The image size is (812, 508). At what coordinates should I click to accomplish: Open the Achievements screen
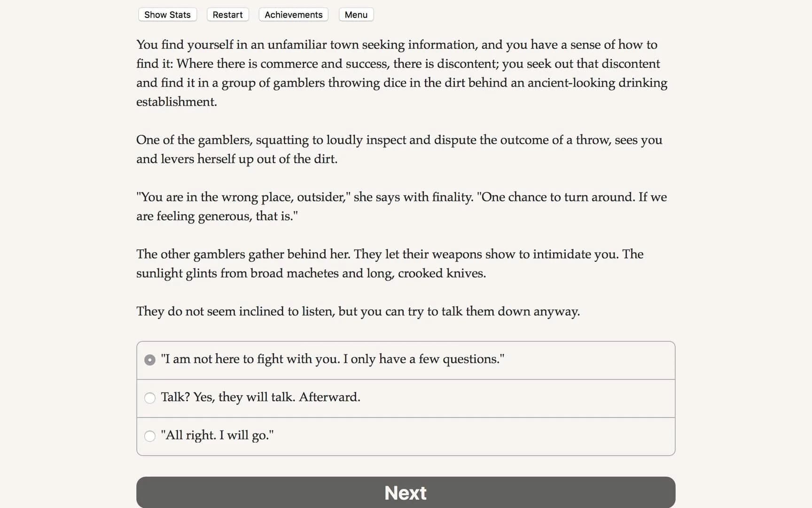[293, 15]
